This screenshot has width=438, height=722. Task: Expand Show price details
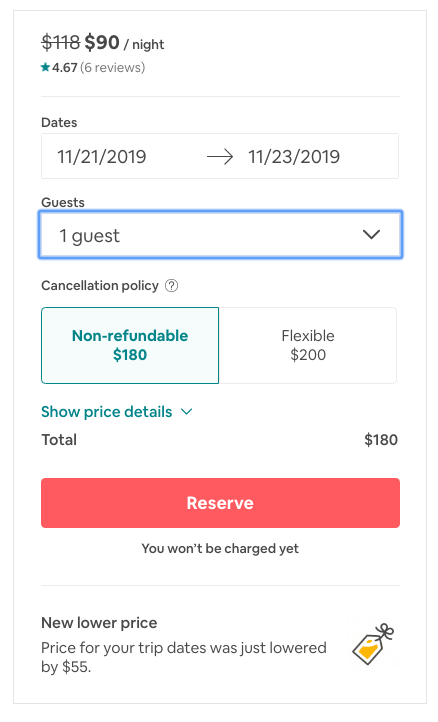[x=107, y=412]
